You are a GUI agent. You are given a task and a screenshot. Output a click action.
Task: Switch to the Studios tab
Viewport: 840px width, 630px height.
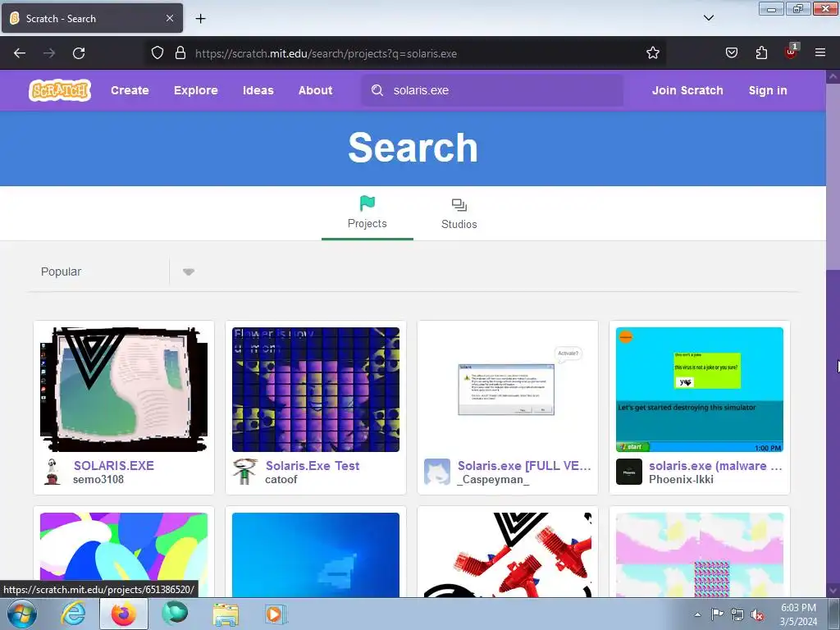(459, 216)
